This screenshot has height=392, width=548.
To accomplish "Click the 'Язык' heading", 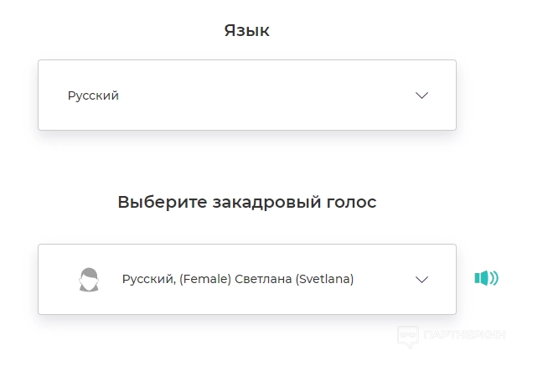I will pos(246,31).
